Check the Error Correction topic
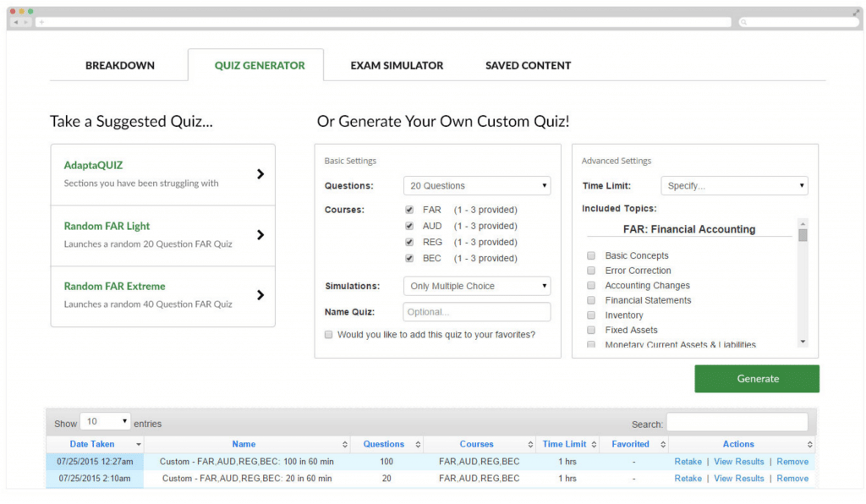Viewport: 866px width, 504px height. pos(591,271)
